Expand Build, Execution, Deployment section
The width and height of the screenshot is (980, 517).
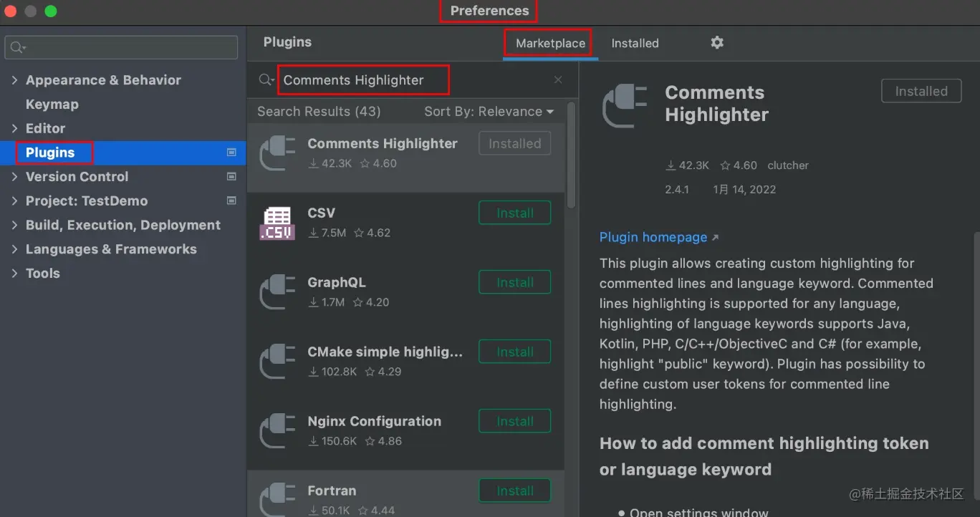click(14, 225)
